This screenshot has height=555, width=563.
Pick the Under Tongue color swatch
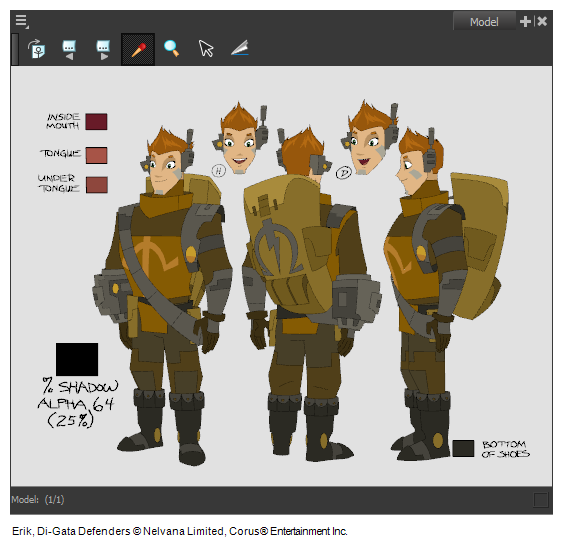click(x=97, y=185)
